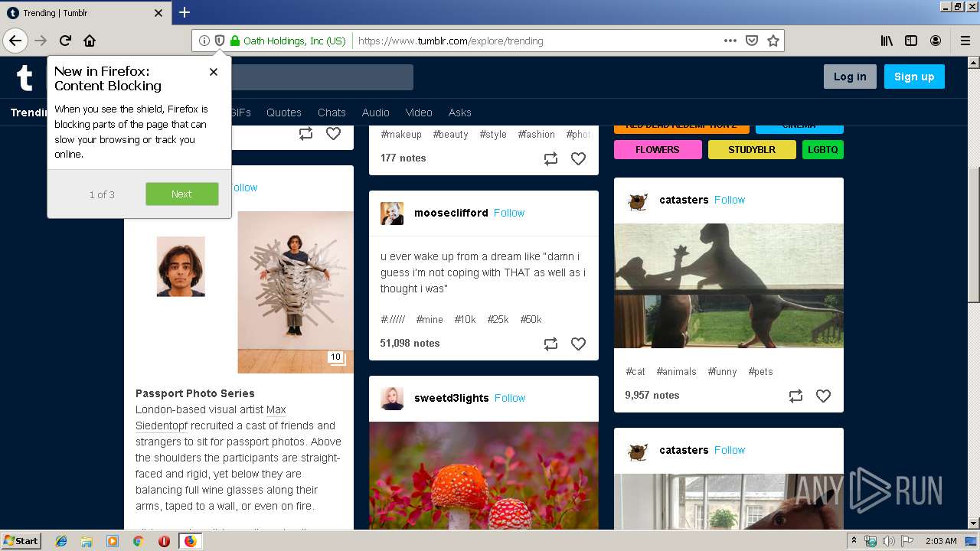Save page to Pocket icon
Screen dimensions: 980x551
click(752, 41)
